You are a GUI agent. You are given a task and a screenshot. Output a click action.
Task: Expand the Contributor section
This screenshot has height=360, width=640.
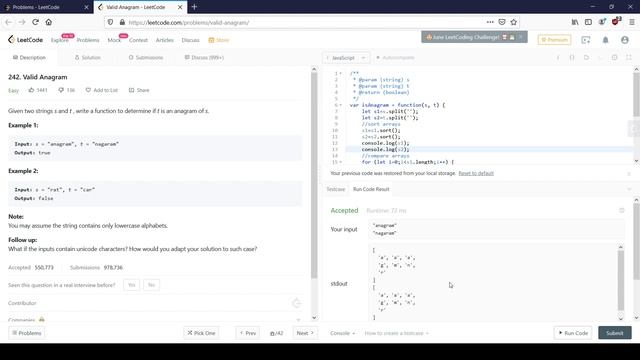point(155,303)
